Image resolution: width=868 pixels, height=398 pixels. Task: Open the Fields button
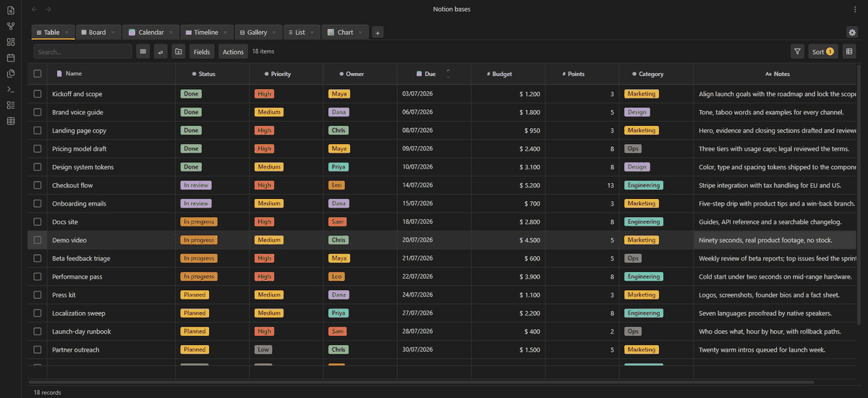coord(202,52)
